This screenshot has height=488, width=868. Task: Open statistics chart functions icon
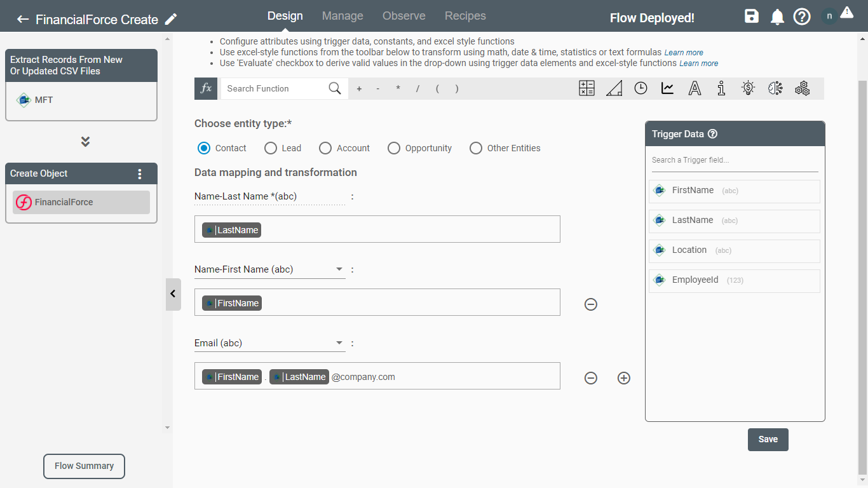pos(667,88)
